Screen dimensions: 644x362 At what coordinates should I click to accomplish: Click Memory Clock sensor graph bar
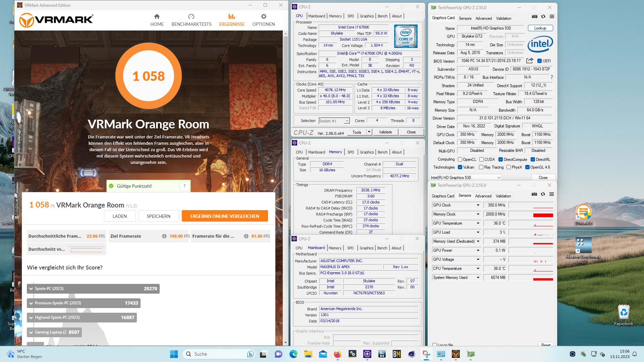point(531,214)
